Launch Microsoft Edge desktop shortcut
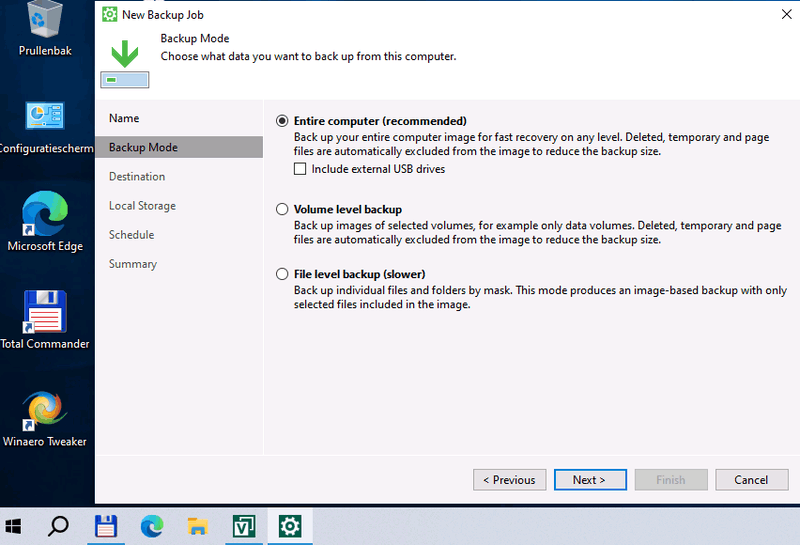800x545 pixels. (x=45, y=221)
